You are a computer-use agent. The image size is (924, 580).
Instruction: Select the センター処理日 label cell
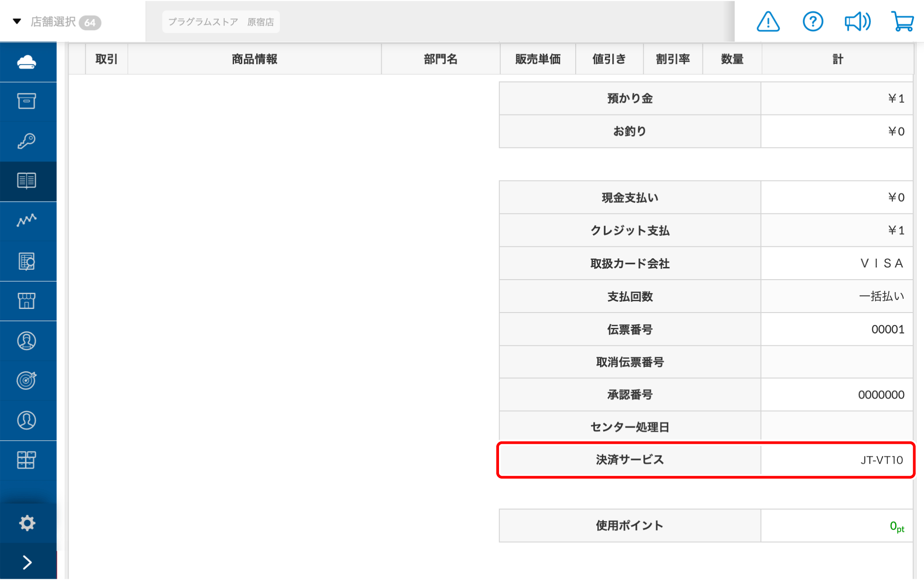pos(630,427)
